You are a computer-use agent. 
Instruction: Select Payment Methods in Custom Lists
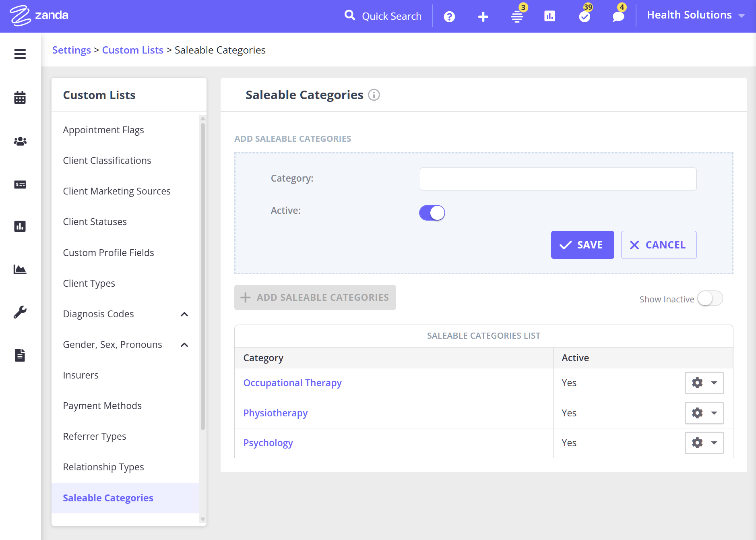(x=102, y=406)
